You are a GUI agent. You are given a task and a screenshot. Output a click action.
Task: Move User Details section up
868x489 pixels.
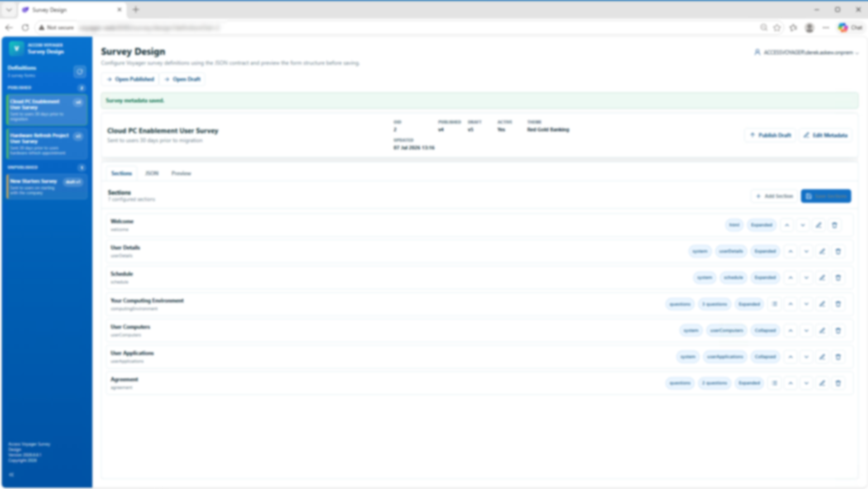[x=791, y=251]
